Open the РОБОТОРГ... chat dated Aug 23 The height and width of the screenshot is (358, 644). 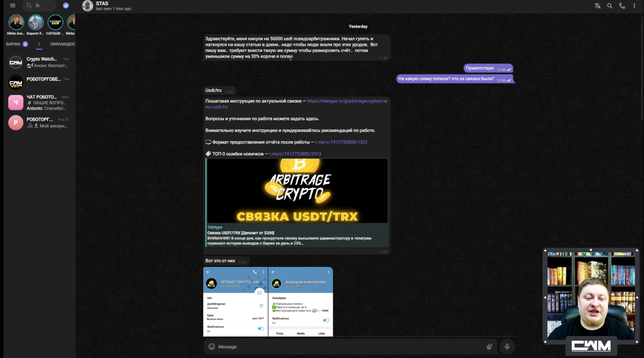point(39,122)
